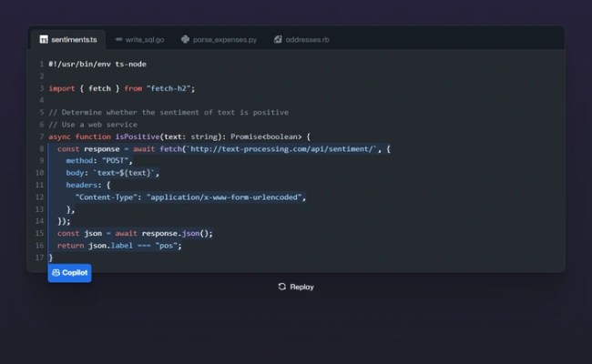Click the "POST" string on line 9
Screen dimensions: 592x364
tap(115, 161)
